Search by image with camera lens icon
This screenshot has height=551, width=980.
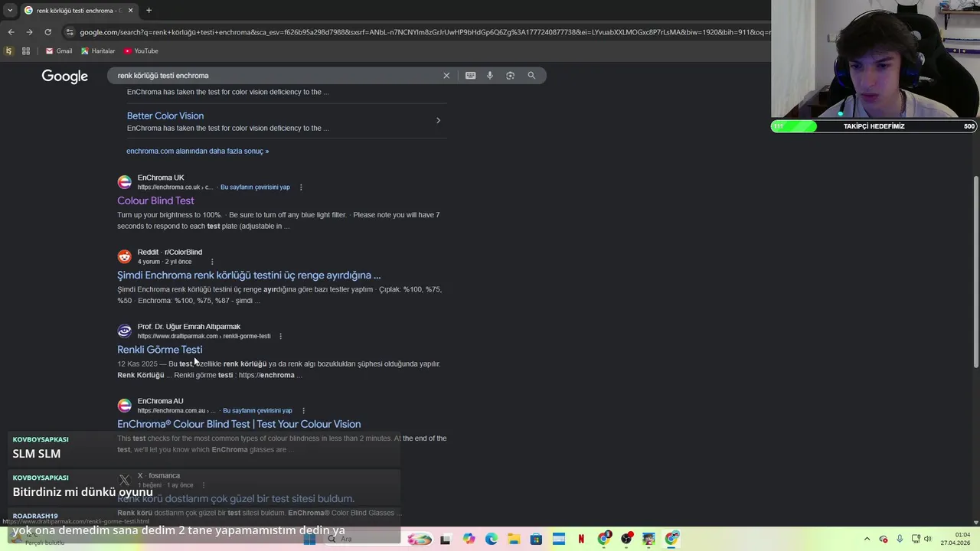tap(511, 76)
